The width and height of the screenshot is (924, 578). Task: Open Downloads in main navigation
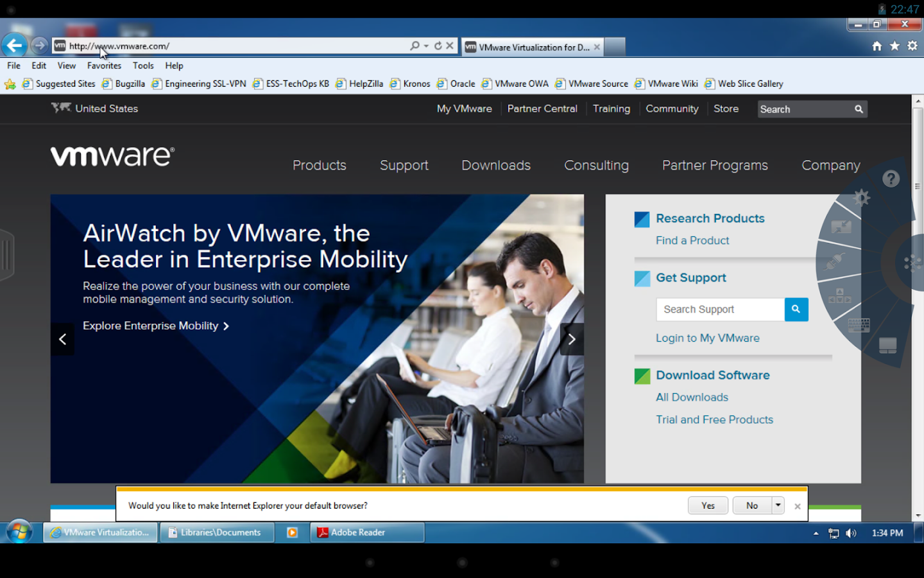[x=496, y=165]
